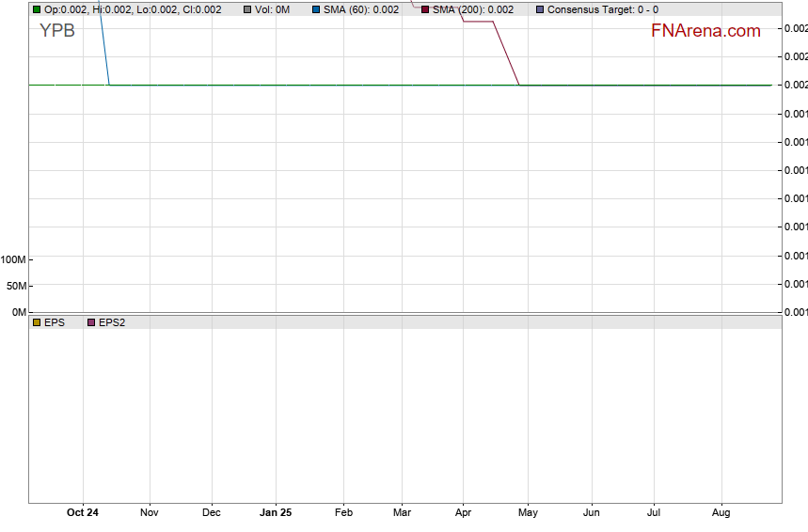The image size is (808, 532).
Task: Click the green OHLC legend swatch
Action: pyautogui.click(x=37, y=9)
